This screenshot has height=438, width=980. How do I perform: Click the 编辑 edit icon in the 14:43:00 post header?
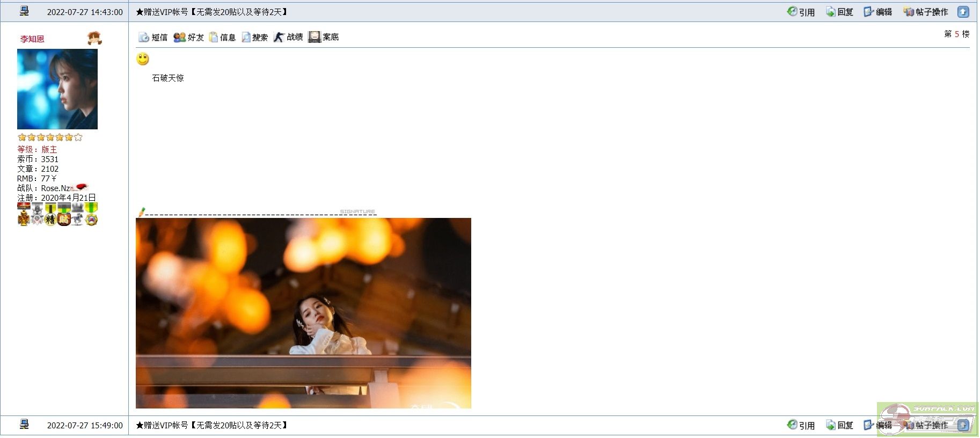point(869,11)
